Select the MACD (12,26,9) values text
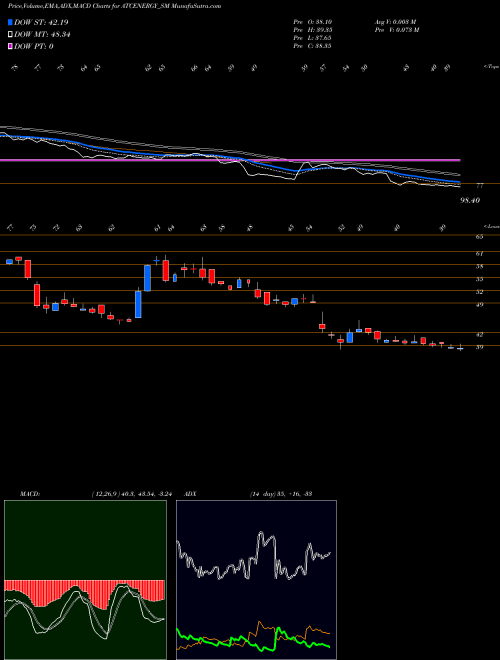The image size is (500, 660). (x=131, y=493)
